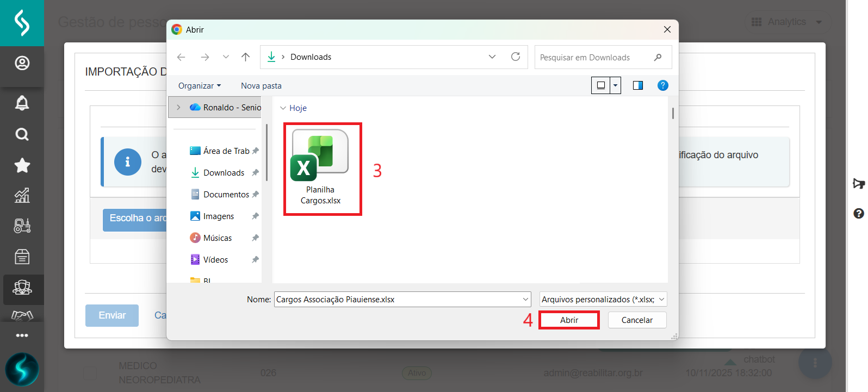Open favorites star in sidebar

(x=22, y=165)
